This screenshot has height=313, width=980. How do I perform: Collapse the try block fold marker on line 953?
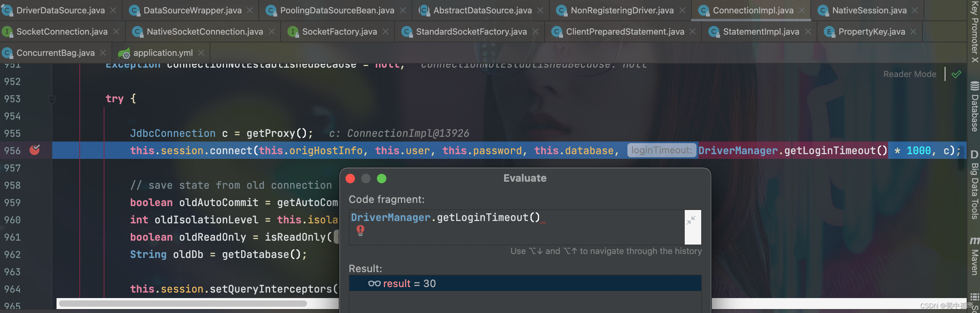point(51,99)
